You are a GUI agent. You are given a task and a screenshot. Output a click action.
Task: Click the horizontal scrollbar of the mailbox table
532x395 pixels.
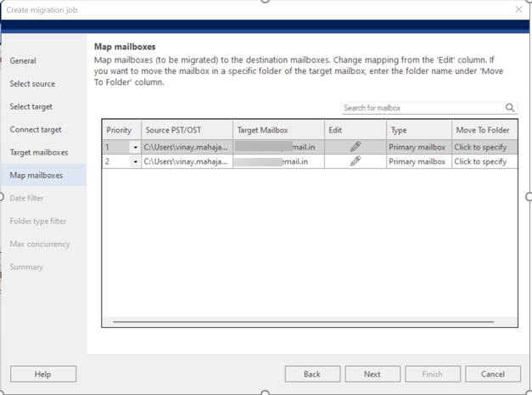tap(303, 321)
